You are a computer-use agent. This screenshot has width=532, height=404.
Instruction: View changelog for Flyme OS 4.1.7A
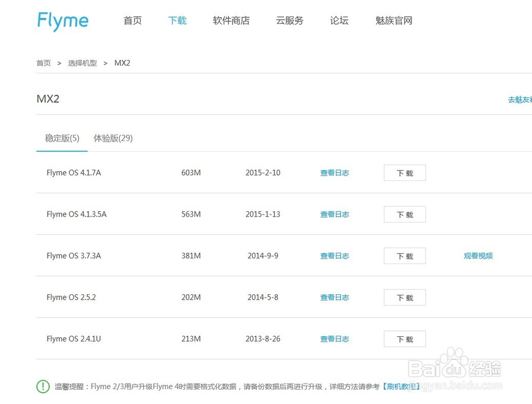coord(334,172)
